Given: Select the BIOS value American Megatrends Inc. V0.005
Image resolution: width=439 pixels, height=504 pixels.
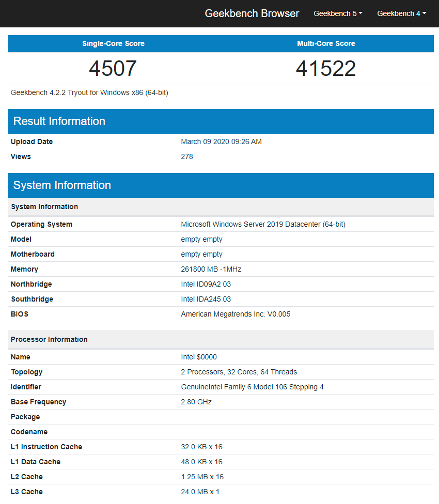Looking at the screenshot, I should (x=236, y=314).
